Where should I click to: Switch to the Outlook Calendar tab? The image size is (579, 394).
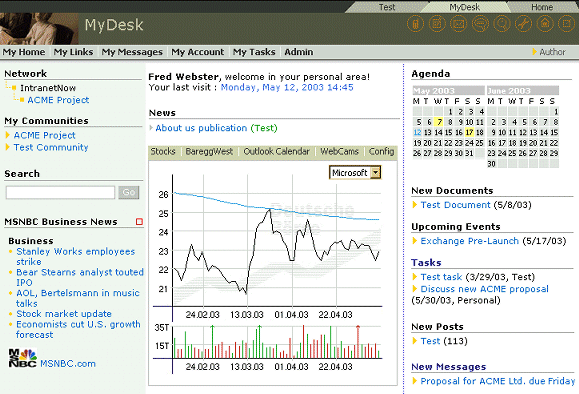click(x=277, y=151)
